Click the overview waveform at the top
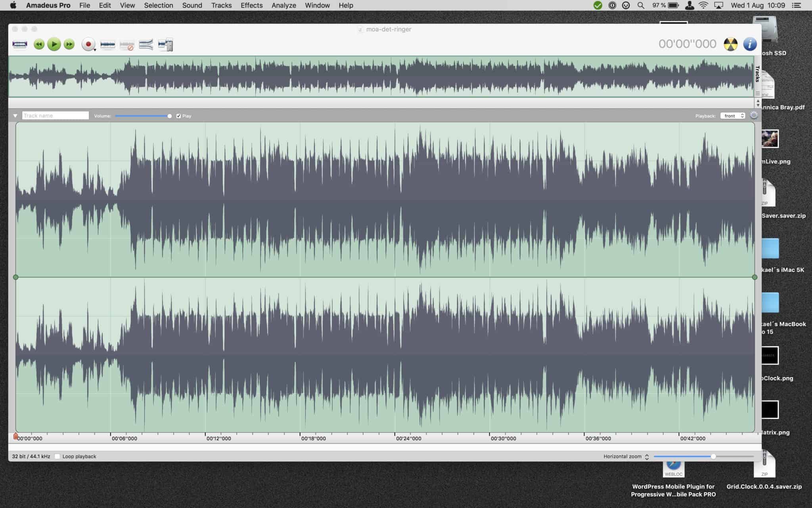Viewport: 812px width, 508px height. click(381, 76)
